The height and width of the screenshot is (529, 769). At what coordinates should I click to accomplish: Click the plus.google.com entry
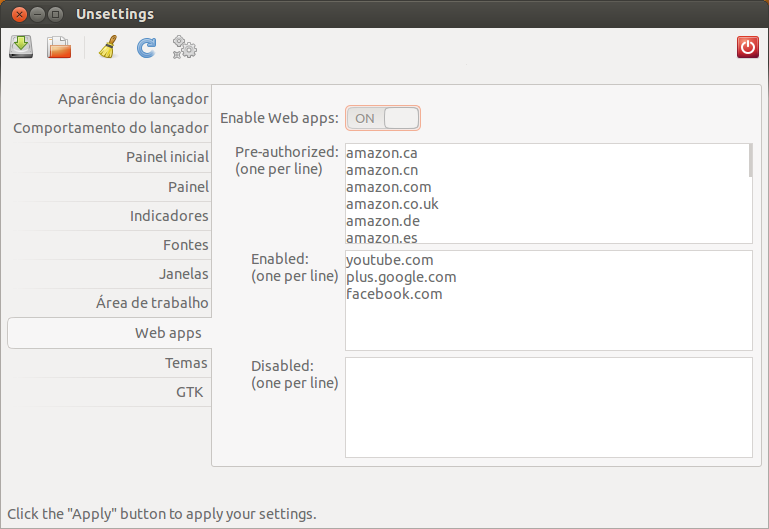[x=401, y=277]
